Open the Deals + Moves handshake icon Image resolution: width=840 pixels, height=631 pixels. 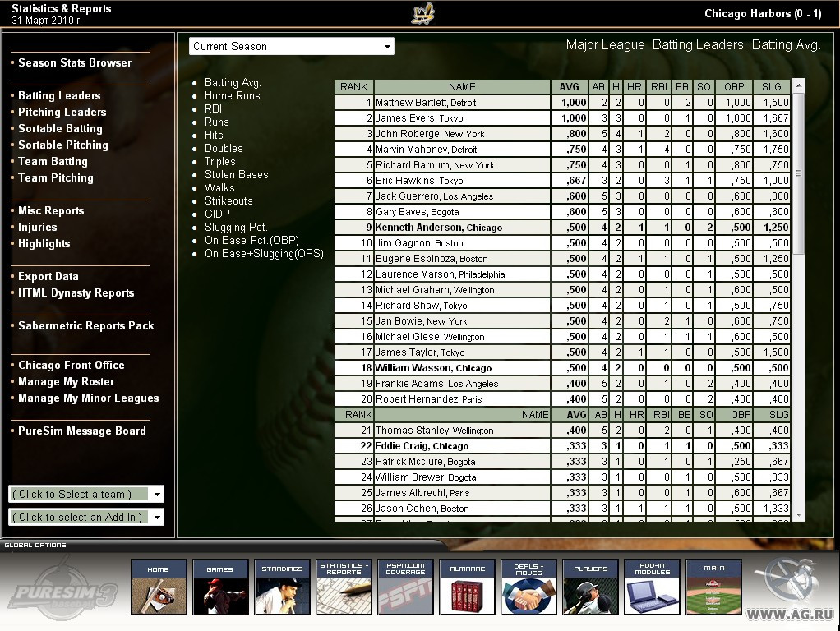[528, 587]
